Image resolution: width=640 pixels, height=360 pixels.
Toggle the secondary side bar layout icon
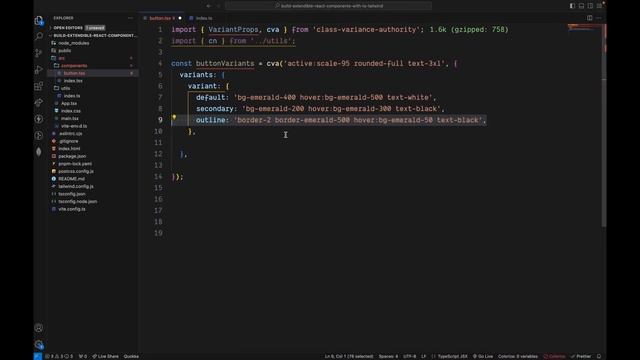[590, 6]
